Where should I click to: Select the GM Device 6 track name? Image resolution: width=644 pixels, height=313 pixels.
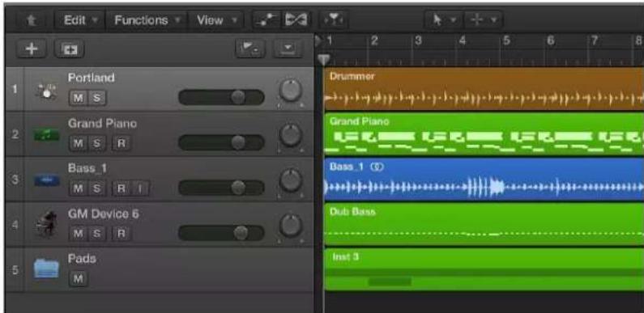pos(104,214)
